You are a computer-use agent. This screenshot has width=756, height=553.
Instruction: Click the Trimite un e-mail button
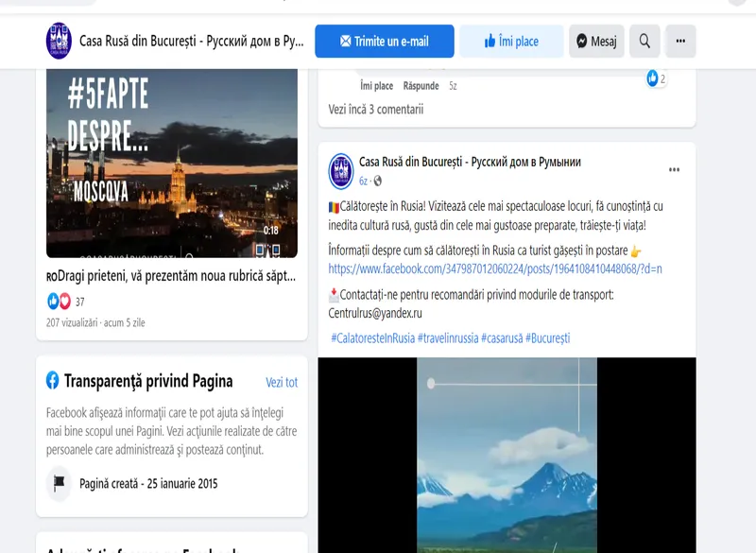click(385, 42)
